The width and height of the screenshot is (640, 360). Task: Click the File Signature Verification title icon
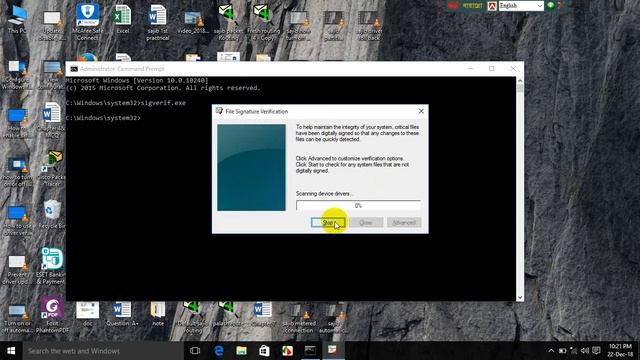tap(219, 111)
